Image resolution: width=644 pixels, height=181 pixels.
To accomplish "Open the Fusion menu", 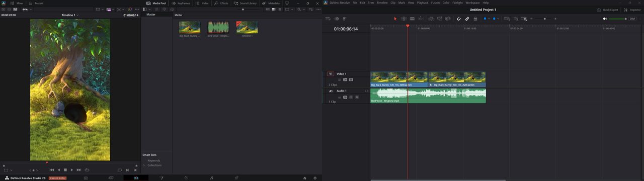I will click(435, 3).
